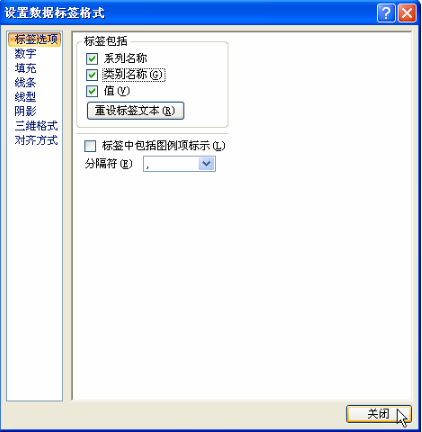Click the 设置数据标签格式 title bar
The width and height of the screenshot is (422, 432).
188,13
